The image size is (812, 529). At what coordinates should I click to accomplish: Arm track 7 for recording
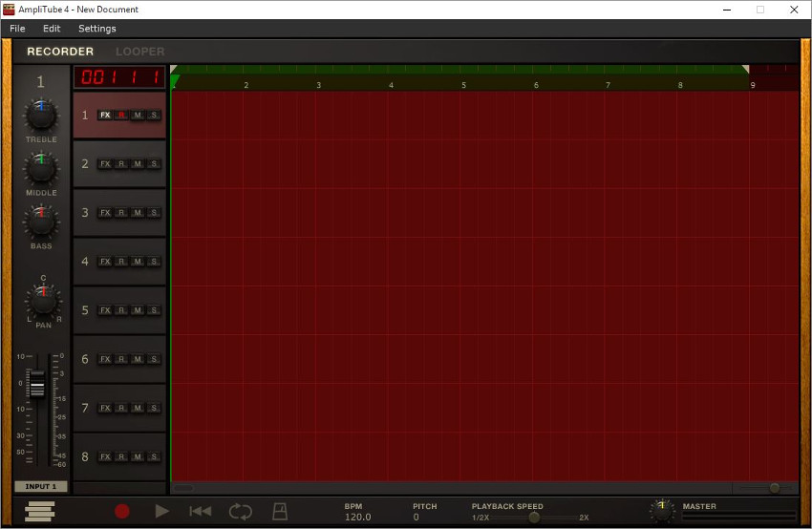(121, 408)
